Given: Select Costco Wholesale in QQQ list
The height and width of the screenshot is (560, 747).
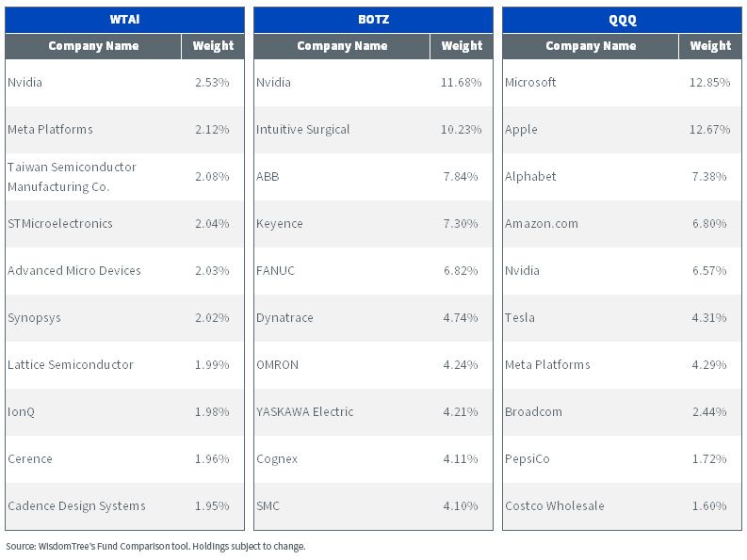Looking at the screenshot, I should coord(555,505).
